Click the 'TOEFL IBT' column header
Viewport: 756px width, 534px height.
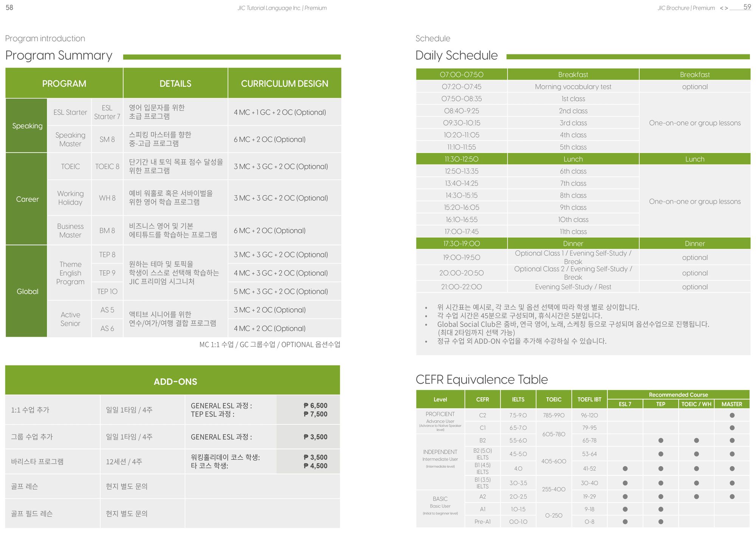pyautogui.click(x=589, y=399)
